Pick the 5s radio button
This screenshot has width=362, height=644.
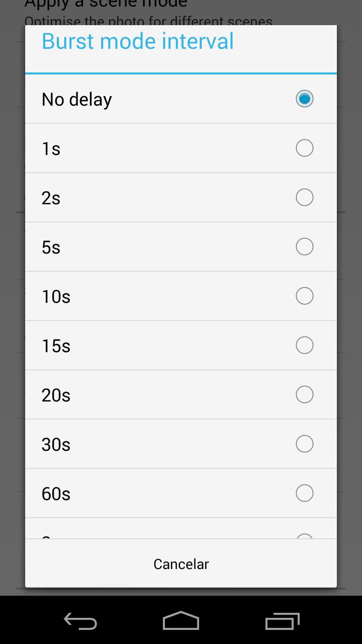(304, 247)
